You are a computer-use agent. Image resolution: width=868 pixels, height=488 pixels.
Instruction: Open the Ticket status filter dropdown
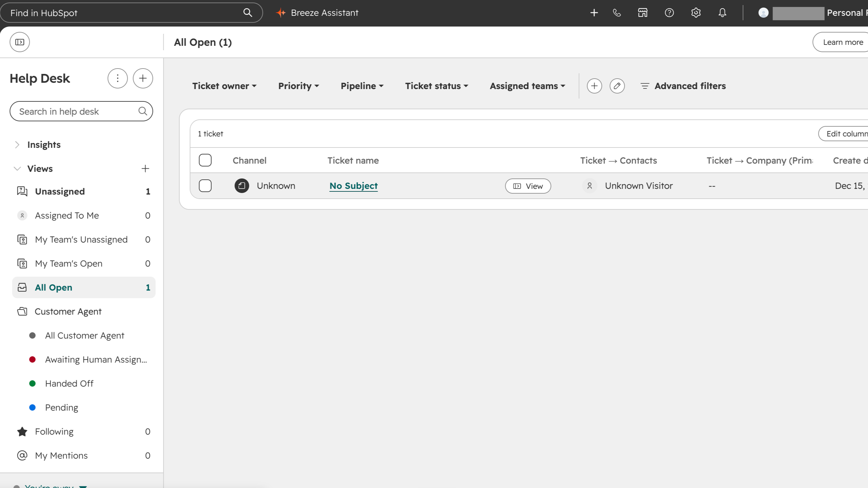[437, 86]
